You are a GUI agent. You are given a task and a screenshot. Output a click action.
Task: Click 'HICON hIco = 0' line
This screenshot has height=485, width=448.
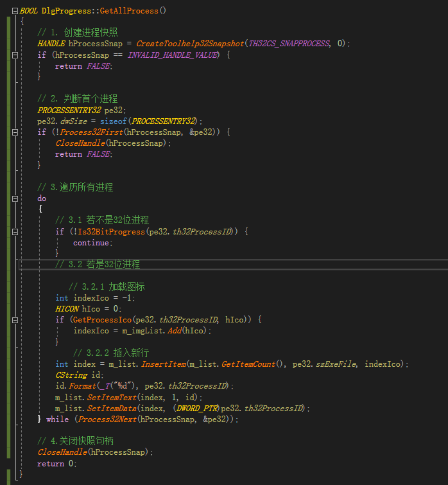(x=89, y=309)
